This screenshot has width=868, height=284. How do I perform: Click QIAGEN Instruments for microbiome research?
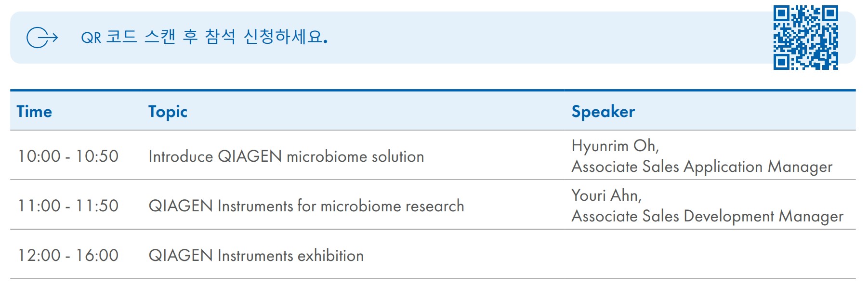click(306, 206)
